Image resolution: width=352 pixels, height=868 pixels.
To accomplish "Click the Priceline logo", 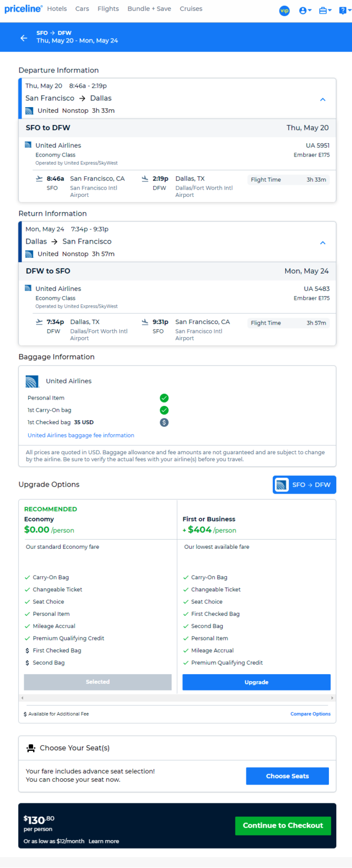I will (x=23, y=9).
